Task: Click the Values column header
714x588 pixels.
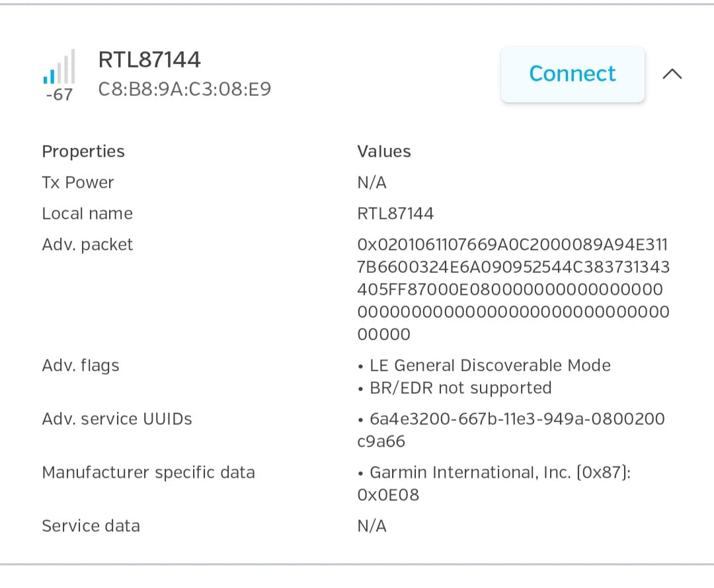Action: (x=384, y=151)
